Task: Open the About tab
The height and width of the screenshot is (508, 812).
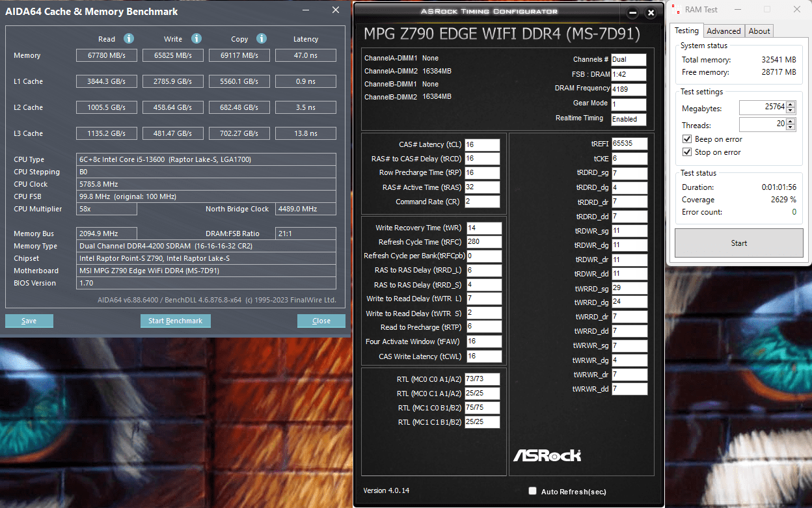Action: pyautogui.click(x=759, y=31)
